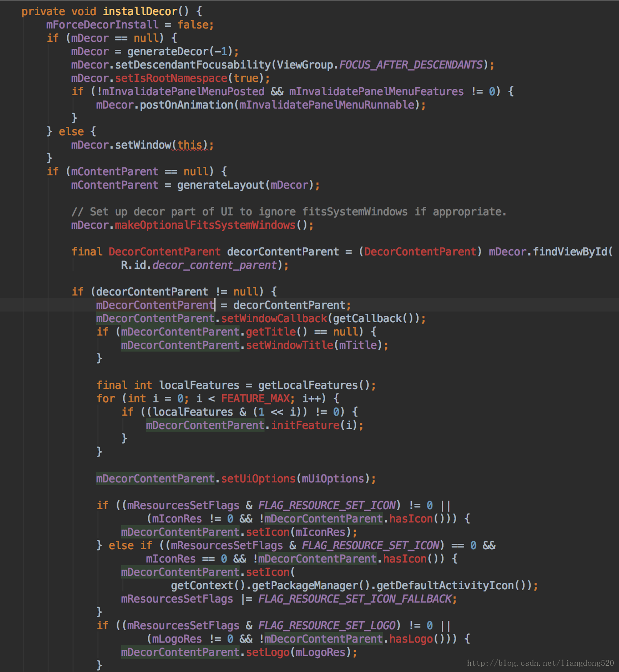Click initFeature(i) method call
Screen dimensions: 619x672
[x=314, y=425]
